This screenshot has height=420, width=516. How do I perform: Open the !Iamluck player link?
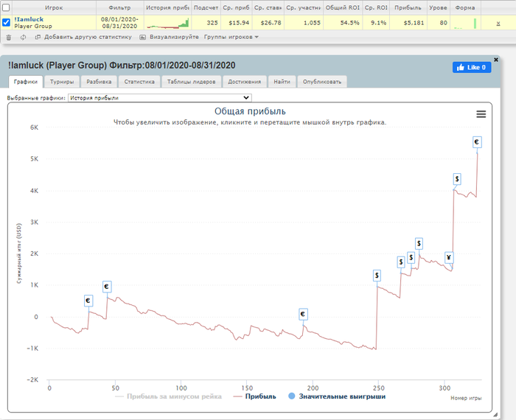coord(29,19)
